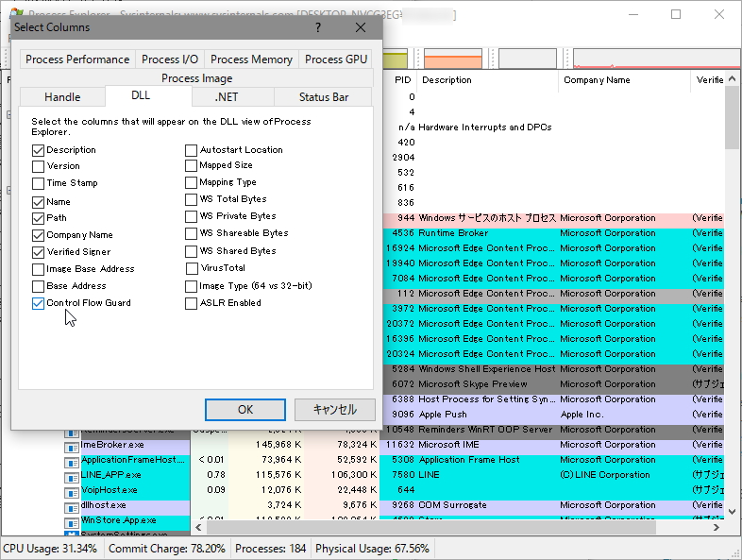This screenshot has height=560, width=742.
Task: Click VoipHost.exe process icon
Action: [x=72, y=493]
